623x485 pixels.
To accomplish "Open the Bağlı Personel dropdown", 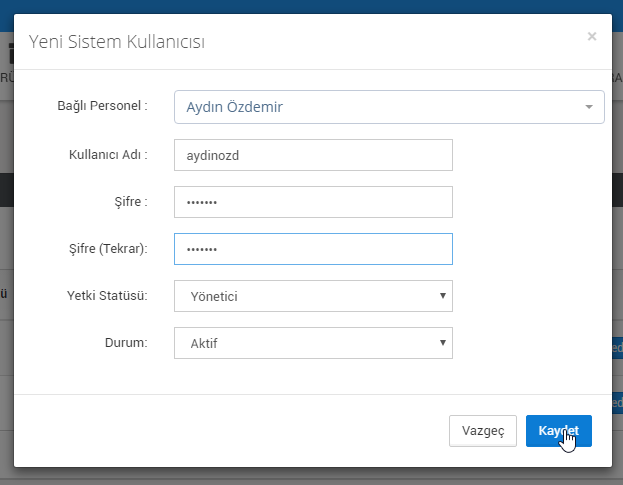I will coord(389,107).
